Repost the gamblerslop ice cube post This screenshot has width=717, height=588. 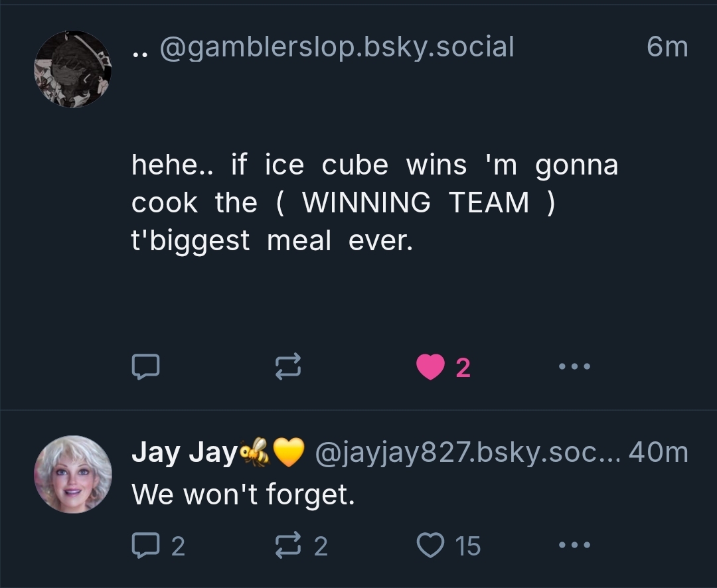pos(288,367)
